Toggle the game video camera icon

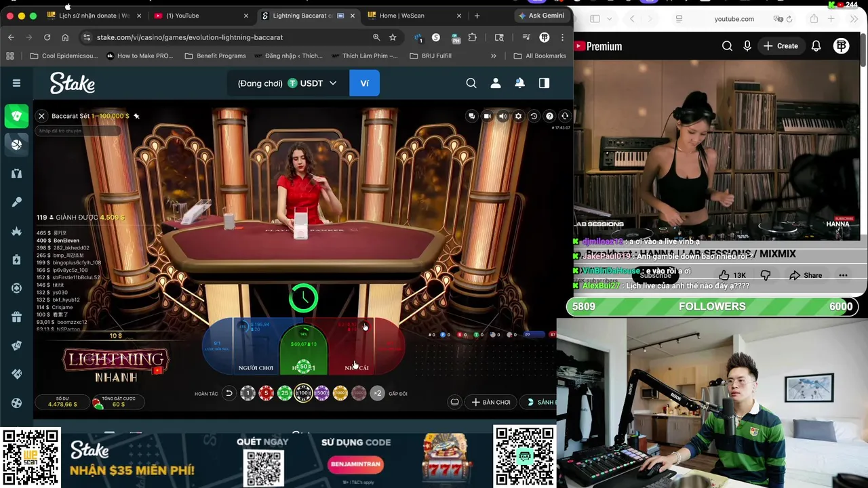487,116
